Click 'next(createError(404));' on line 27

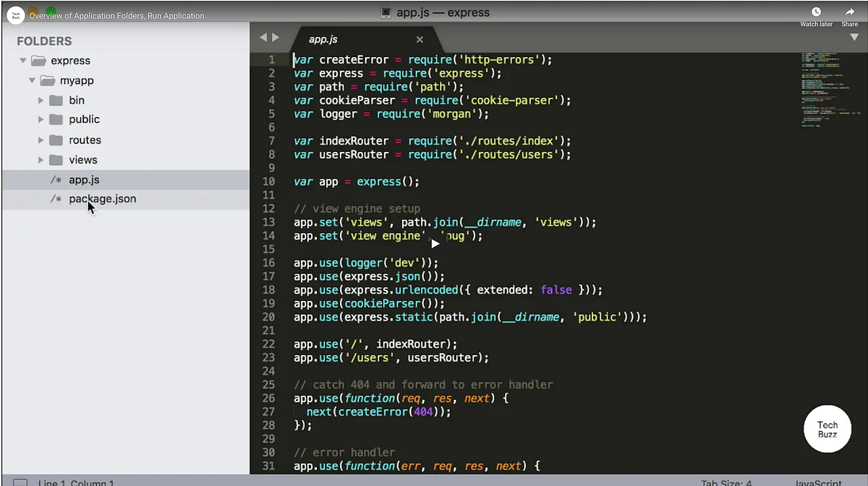click(379, 412)
